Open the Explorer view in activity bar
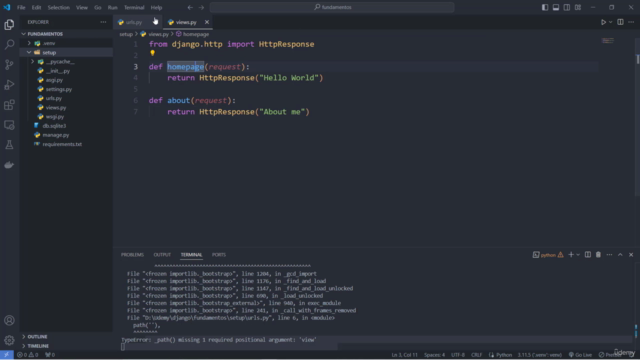This screenshot has width=640, height=360. coord(9,24)
